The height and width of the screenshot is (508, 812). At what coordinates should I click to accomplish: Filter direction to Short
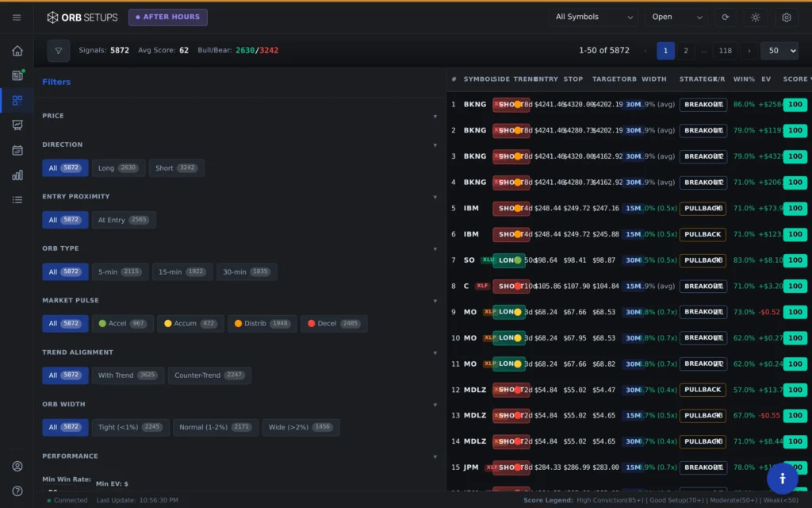[x=176, y=168]
